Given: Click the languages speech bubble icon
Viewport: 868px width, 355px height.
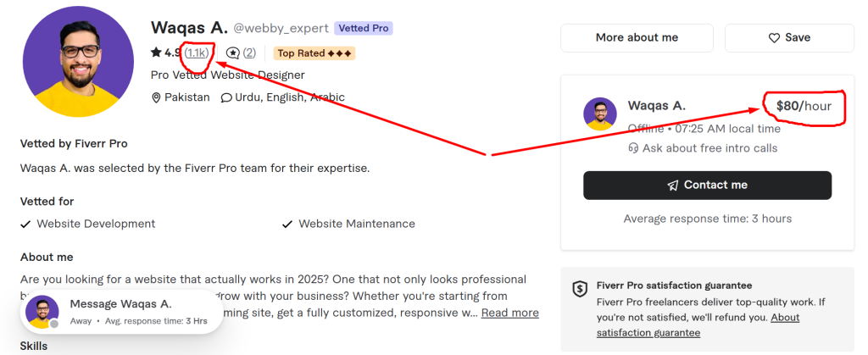Looking at the screenshot, I should (x=226, y=97).
